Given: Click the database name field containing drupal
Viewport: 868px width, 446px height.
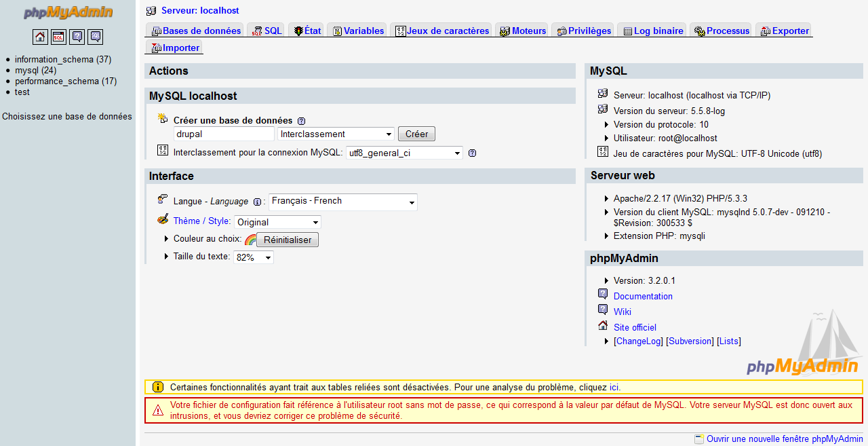Looking at the screenshot, I should click(x=224, y=134).
